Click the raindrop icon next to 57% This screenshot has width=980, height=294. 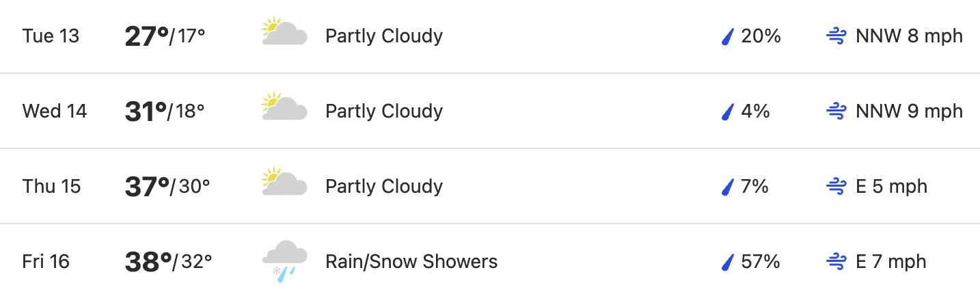728,262
